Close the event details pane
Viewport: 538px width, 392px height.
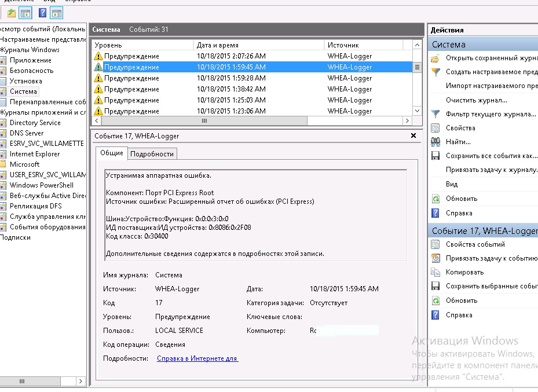click(413, 135)
